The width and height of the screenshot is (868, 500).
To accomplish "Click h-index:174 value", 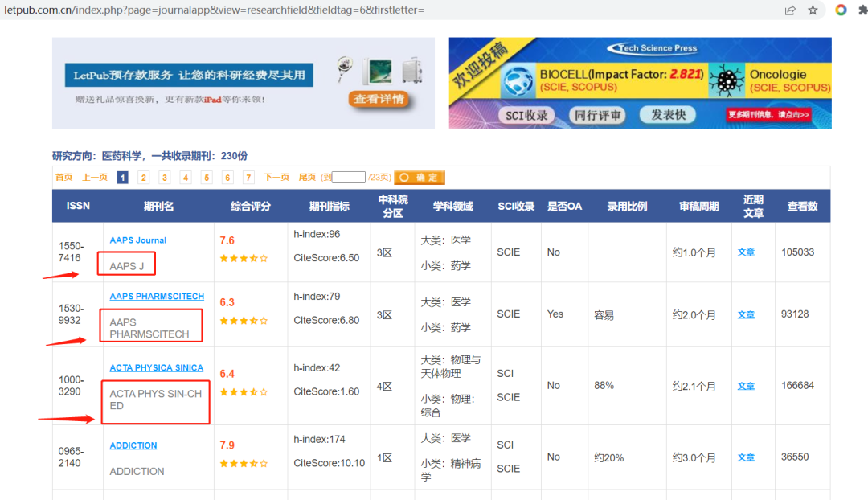I will point(319,439).
